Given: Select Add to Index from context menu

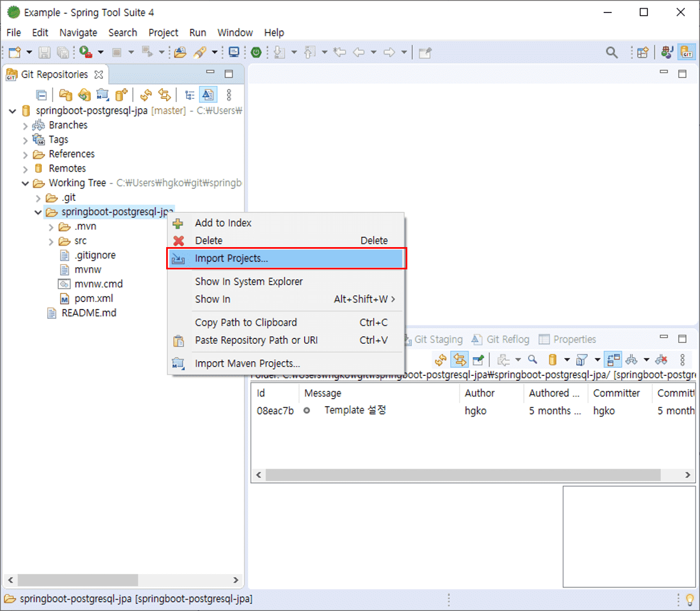Looking at the screenshot, I should pos(286,223).
